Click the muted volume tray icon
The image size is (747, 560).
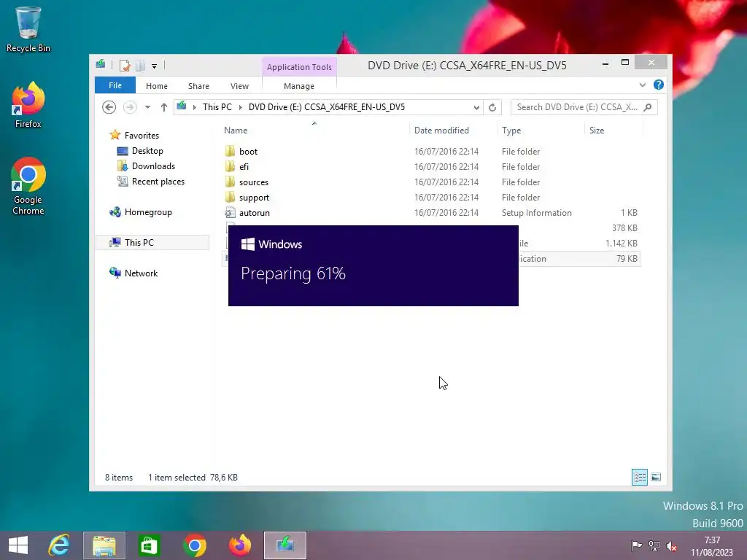(672, 546)
